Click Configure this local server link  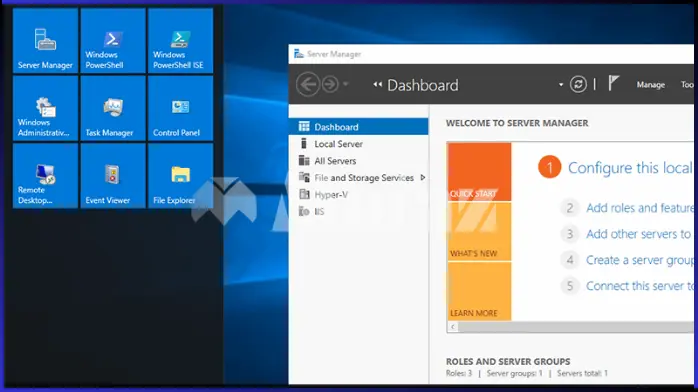click(x=630, y=168)
